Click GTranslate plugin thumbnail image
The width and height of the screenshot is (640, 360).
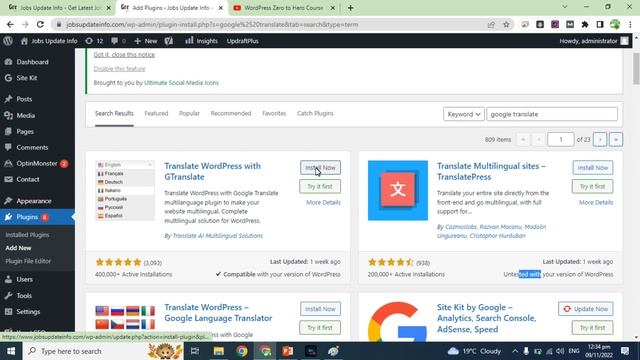(125, 191)
